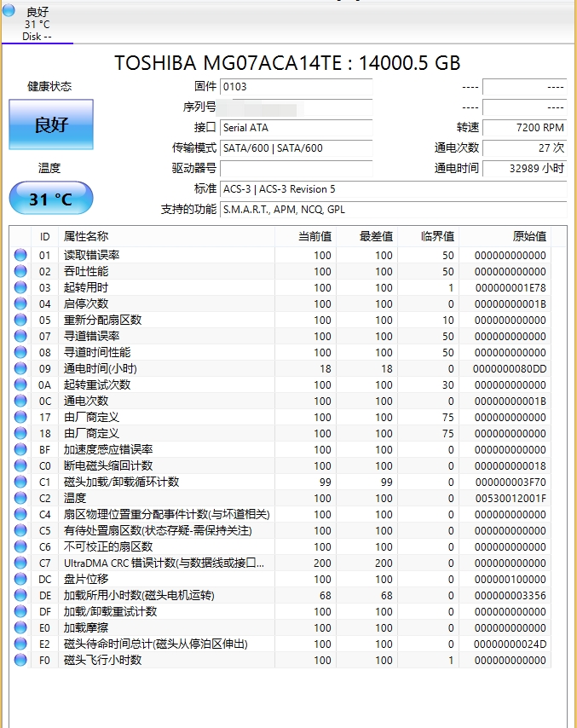The image size is (577, 728).
Task: Click the status icon for row 05 重新分配扇区数
Action: click(x=20, y=320)
